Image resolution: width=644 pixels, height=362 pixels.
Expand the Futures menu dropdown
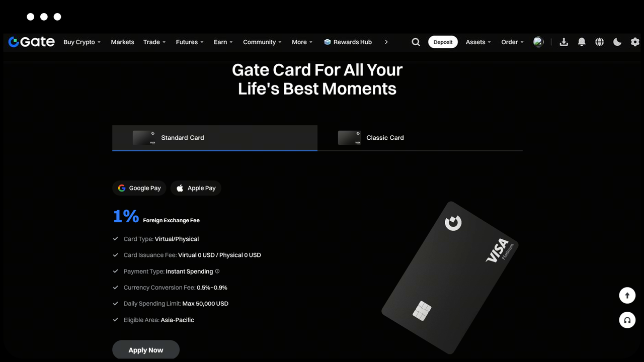pyautogui.click(x=190, y=42)
